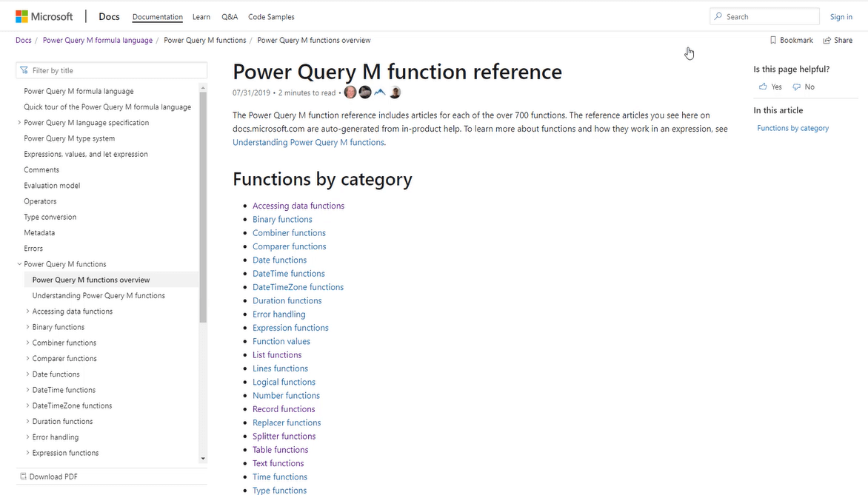Select Quick tour of the Power Query M formula language
Image resolution: width=868 pixels, height=495 pixels.
click(x=107, y=107)
